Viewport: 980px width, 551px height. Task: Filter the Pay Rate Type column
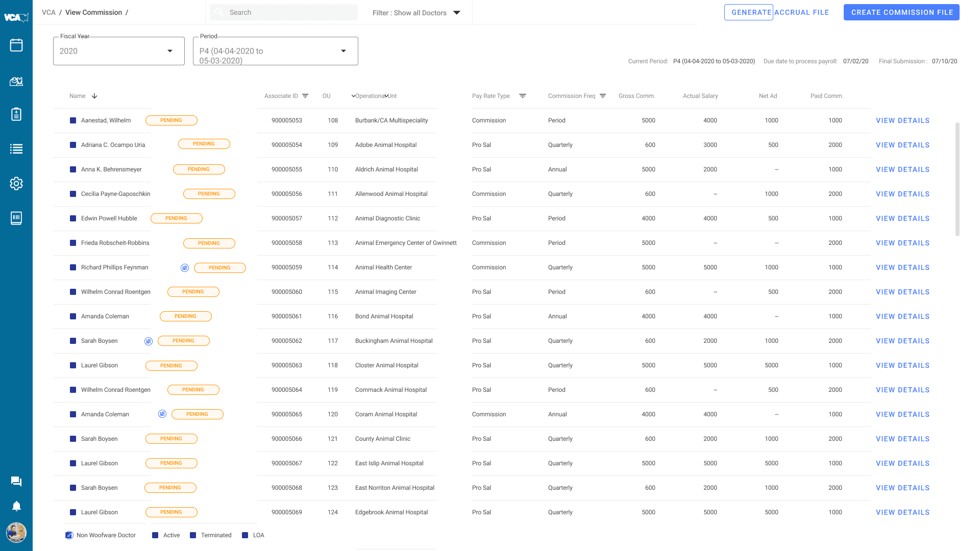523,96
